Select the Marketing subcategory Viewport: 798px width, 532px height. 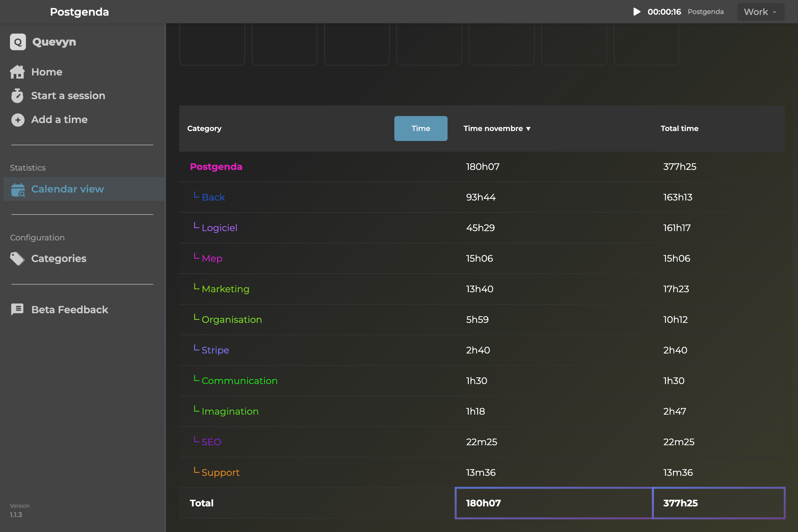click(x=225, y=289)
